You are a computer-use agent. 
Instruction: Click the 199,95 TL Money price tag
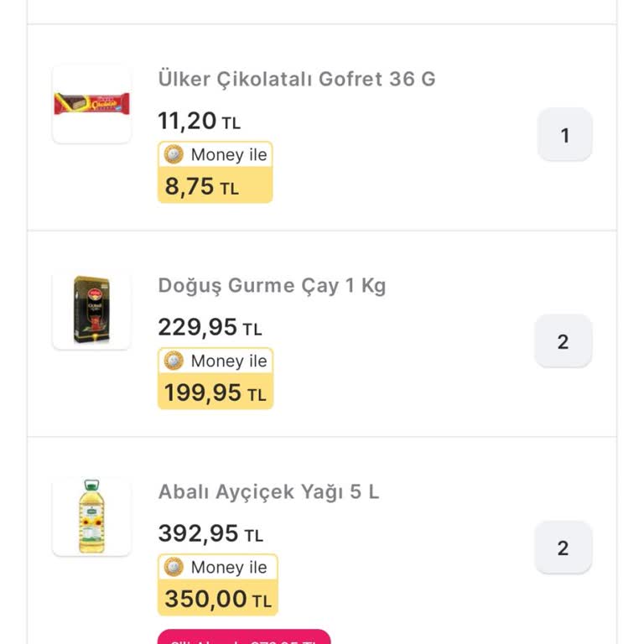pos(215,392)
